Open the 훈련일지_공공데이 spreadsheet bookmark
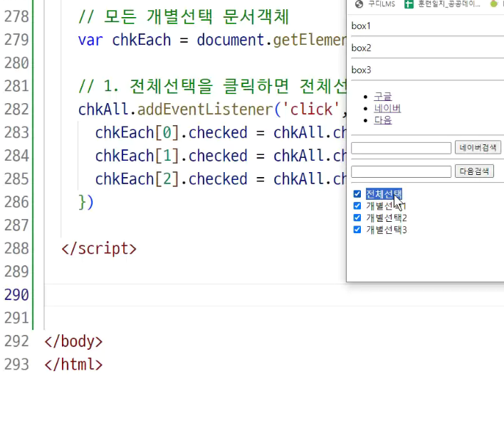 pos(442,4)
